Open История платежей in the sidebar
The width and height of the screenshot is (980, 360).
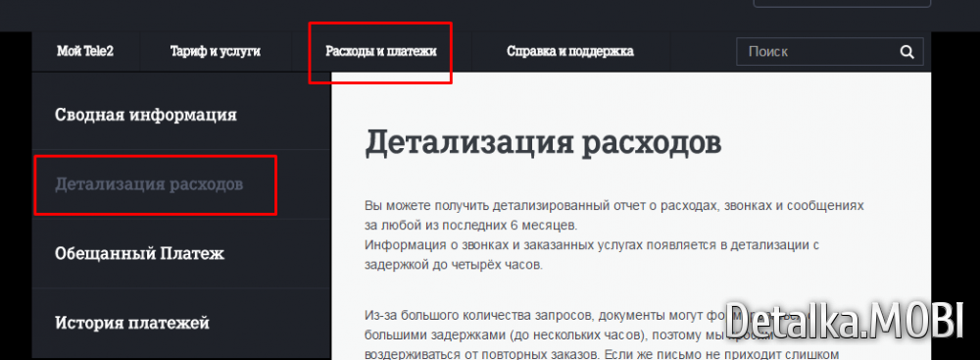(132, 323)
